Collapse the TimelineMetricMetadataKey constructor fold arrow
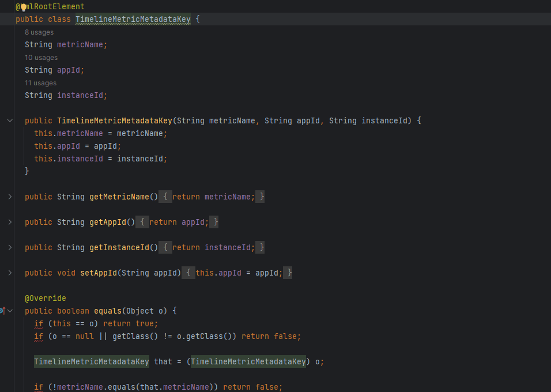Screen dimensions: 551x392 [10, 120]
